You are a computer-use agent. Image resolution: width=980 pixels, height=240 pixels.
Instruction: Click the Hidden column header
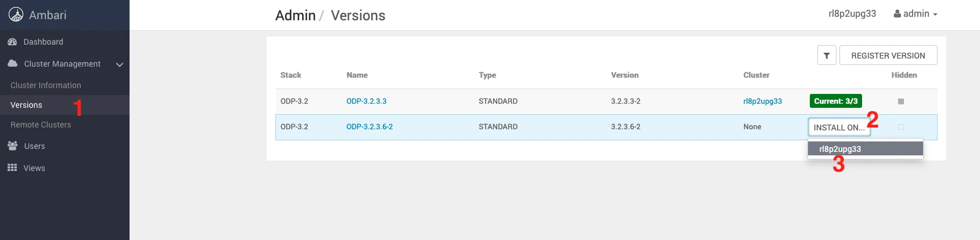[904, 75]
